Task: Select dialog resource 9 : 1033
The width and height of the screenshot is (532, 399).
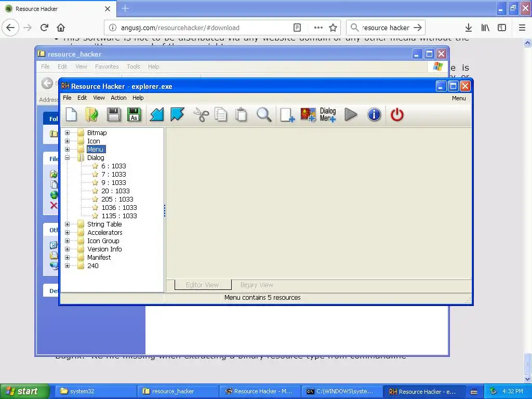Action: point(114,182)
